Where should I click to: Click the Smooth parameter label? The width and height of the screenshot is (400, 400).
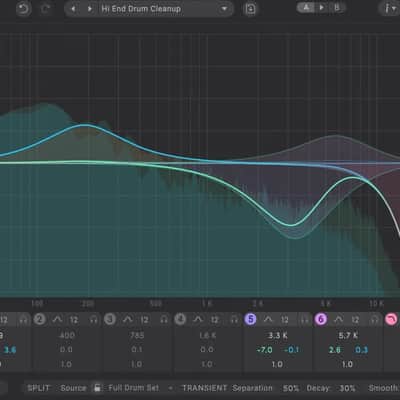pyautogui.click(x=383, y=388)
